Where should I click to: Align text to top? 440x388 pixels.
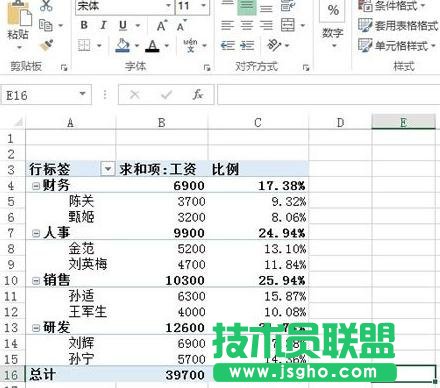(x=227, y=5)
